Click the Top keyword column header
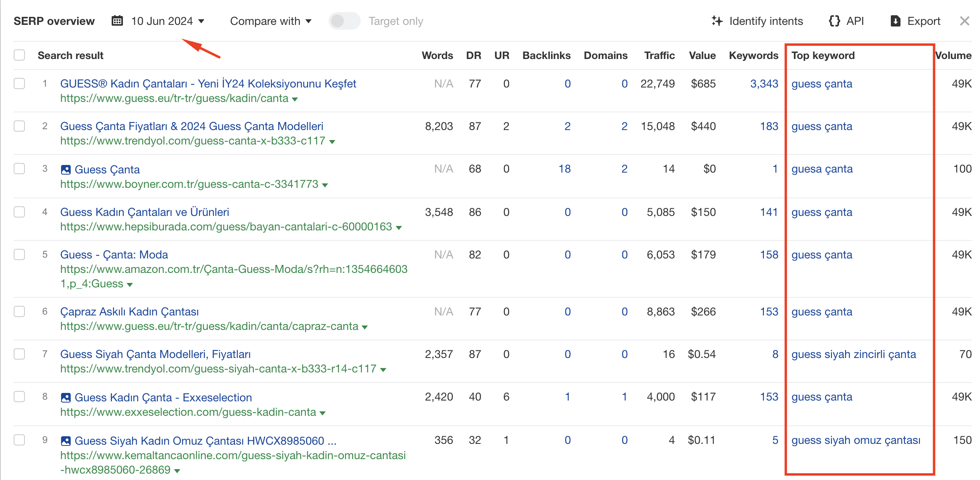 pyautogui.click(x=823, y=55)
